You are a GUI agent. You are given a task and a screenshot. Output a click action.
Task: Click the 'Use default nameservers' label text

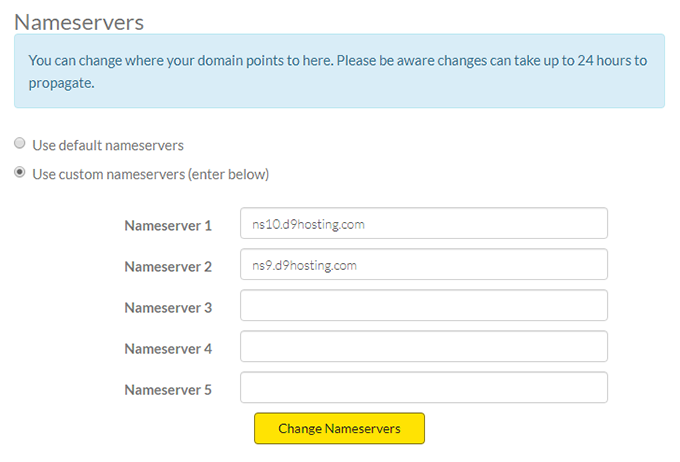pyautogui.click(x=108, y=145)
